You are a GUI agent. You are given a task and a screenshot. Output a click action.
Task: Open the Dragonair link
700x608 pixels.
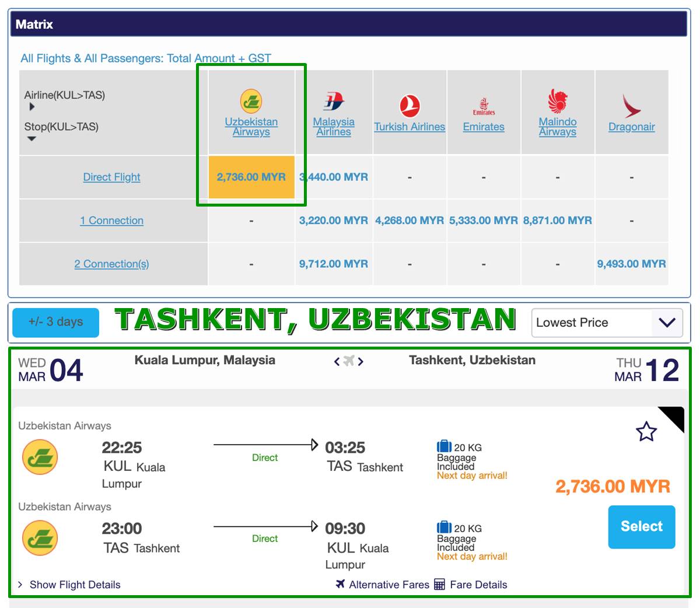coord(632,127)
